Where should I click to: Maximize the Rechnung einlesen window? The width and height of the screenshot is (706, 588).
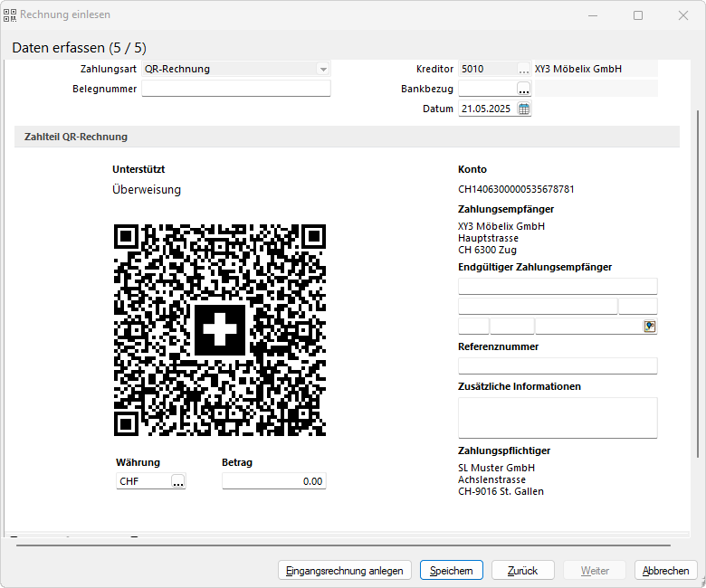638,15
